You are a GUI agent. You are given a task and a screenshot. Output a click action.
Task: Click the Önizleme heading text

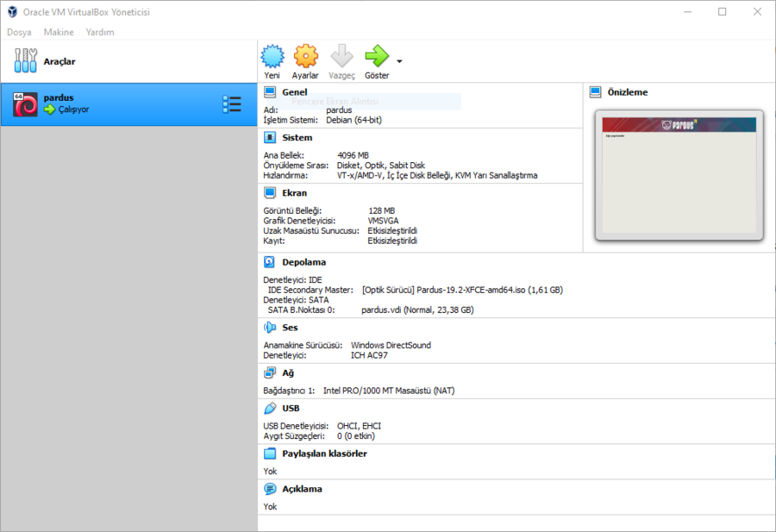628,92
